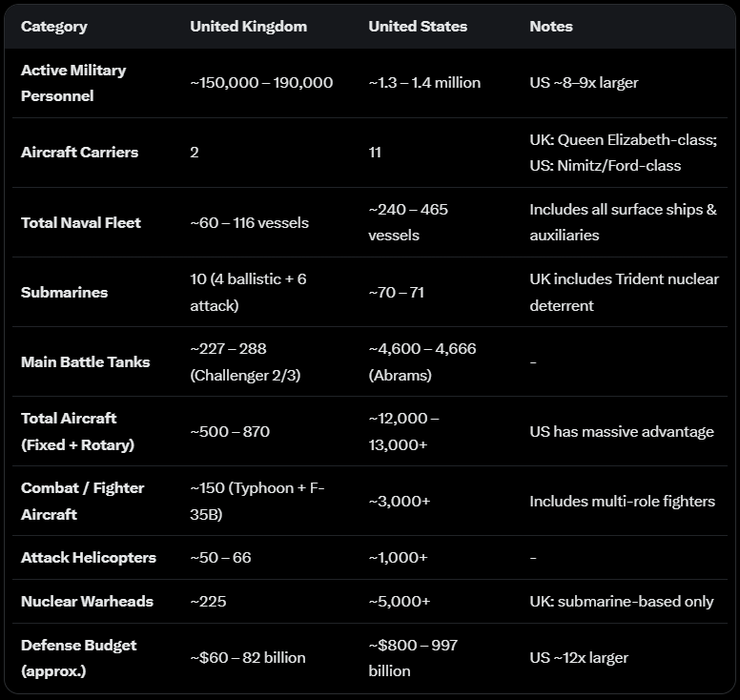The image size is (740, 700).
Task: Select the 'Nuclear Warheads' row label
Action: click(x=87, y=602)
